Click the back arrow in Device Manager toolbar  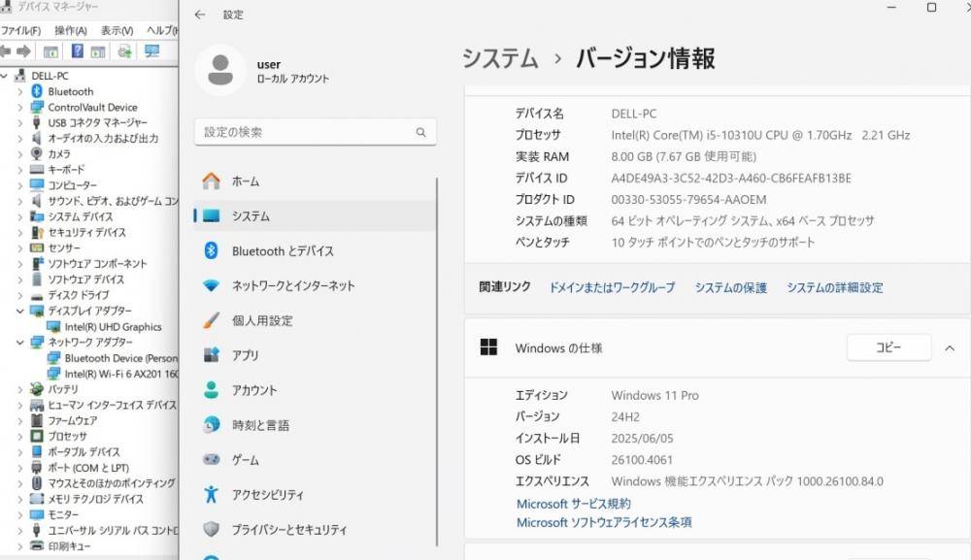(6, 51)
